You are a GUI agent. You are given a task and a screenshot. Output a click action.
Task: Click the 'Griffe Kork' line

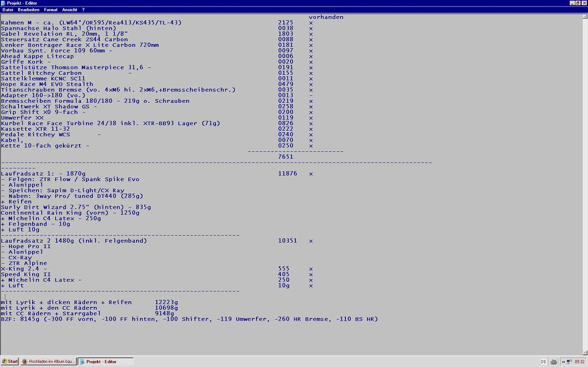pos(26,62)
